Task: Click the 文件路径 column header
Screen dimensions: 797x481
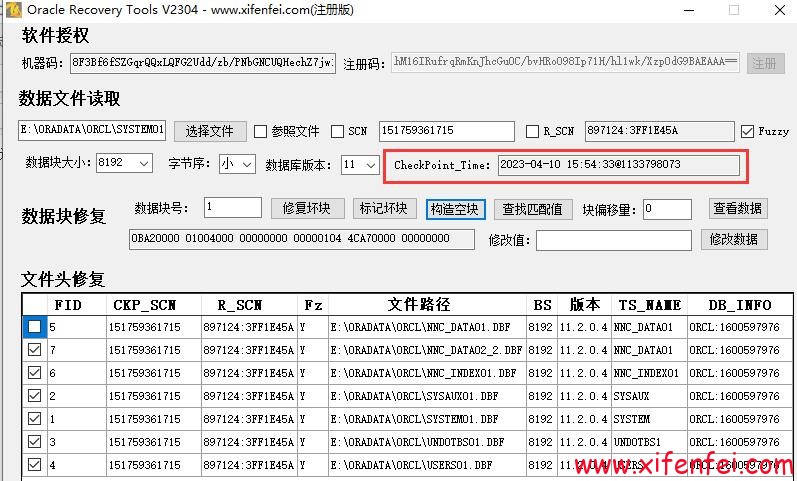Action: point(427,305)
